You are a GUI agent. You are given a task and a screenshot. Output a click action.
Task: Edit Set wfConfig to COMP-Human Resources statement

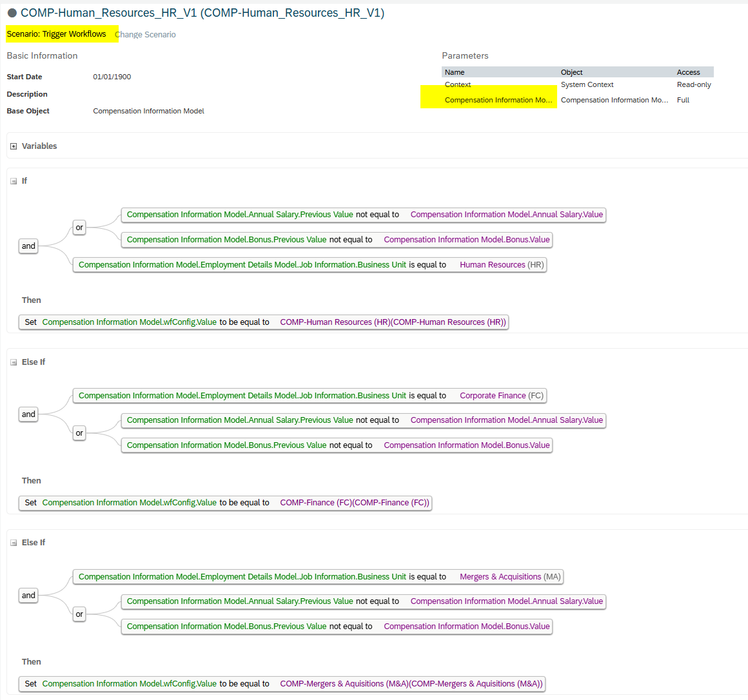tap(264, 322)
